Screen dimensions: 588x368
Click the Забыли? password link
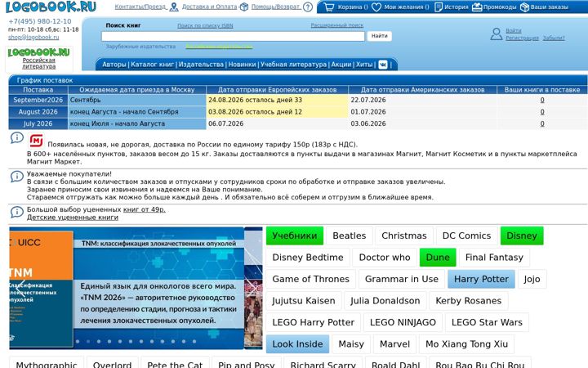554,38
